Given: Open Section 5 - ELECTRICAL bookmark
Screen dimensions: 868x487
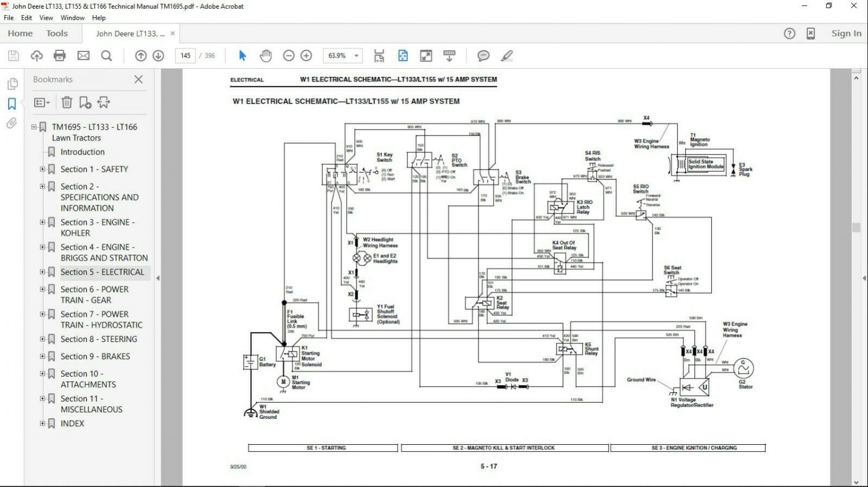Looking at the screenshot, I should (102, 272).
